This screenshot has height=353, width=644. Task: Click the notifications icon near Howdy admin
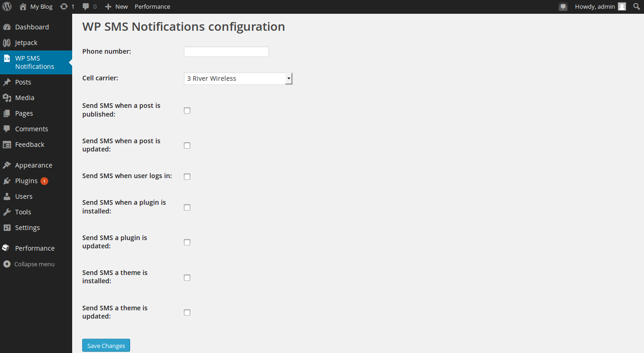point(563,7)
